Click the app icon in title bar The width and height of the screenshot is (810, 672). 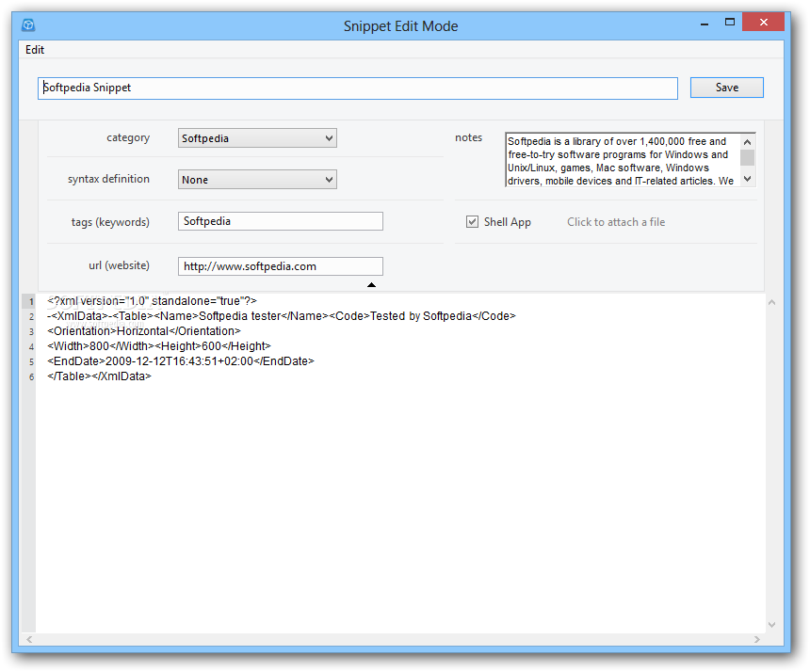pyautogui.click(x=28, y=24)
